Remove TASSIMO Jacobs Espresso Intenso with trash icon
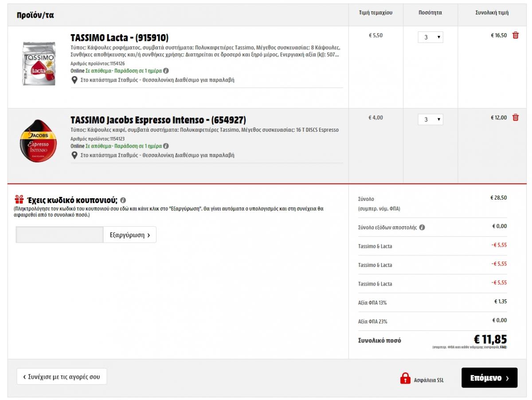Viewport: 532px width, 400px height. pyautogui.click(x=515, y=118)
